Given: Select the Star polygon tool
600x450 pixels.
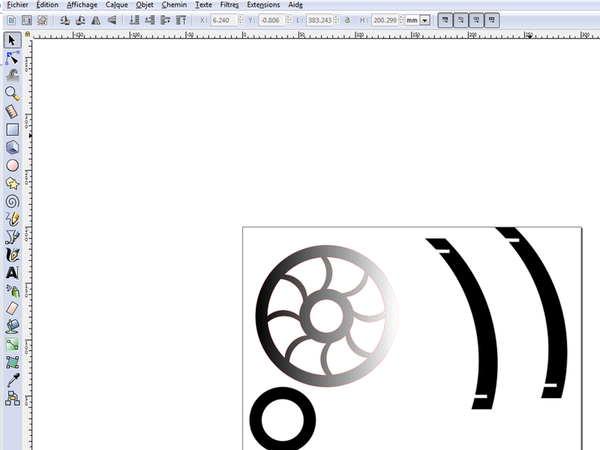Looking at the screenshot, I should [x=12, y=183].
